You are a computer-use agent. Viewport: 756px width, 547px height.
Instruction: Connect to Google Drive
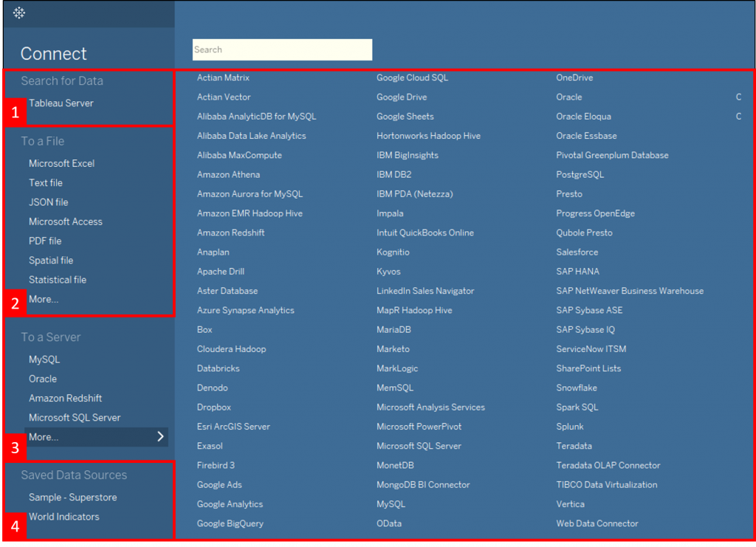pos(402,97)
